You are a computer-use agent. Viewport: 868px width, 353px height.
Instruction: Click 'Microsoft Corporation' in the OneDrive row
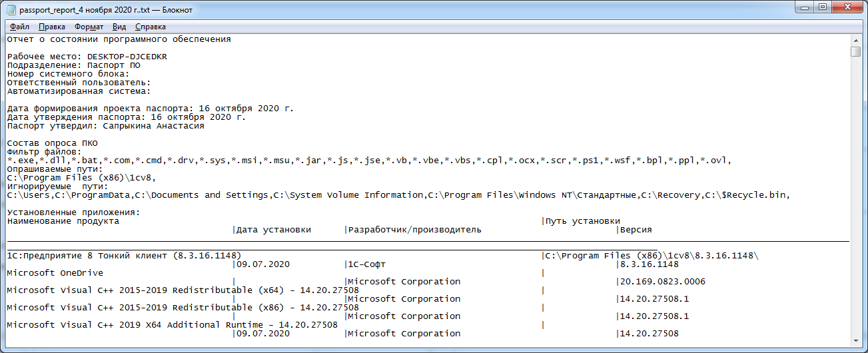pyautogui.click(x=404, y=282)
